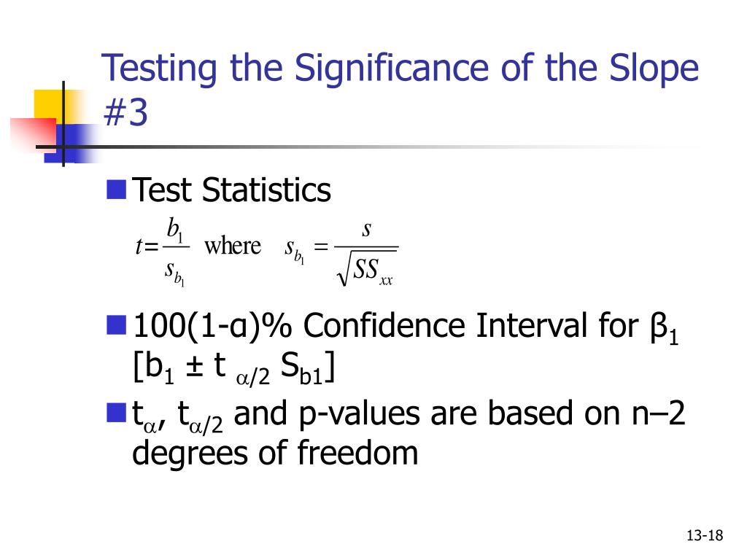The image size is (747, 560).
Task: Click the '[b1 ± t α/2 Sb1]' interval expression
Action: click(x=234, y=367)
